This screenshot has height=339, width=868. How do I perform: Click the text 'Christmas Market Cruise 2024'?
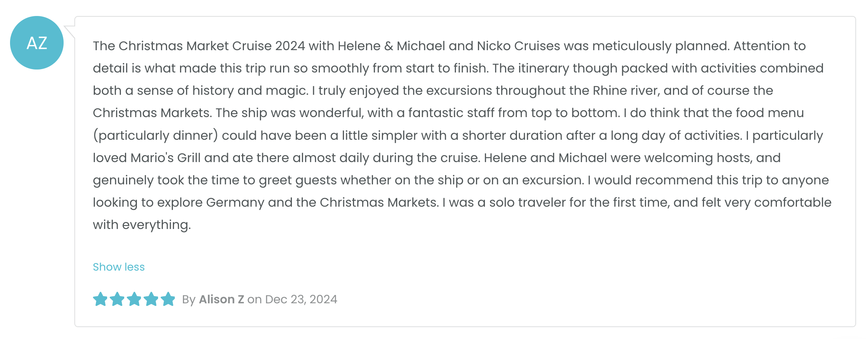(212, 46)
